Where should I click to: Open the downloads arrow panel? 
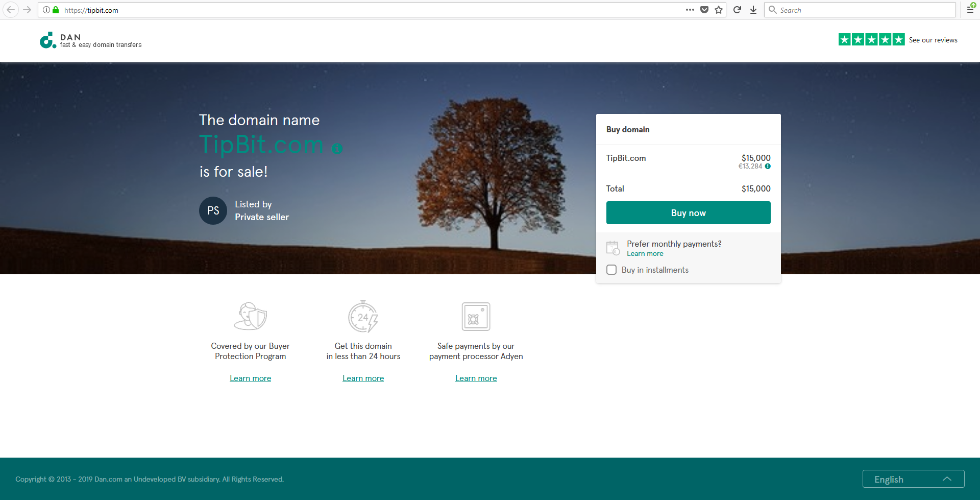(753, 10)
